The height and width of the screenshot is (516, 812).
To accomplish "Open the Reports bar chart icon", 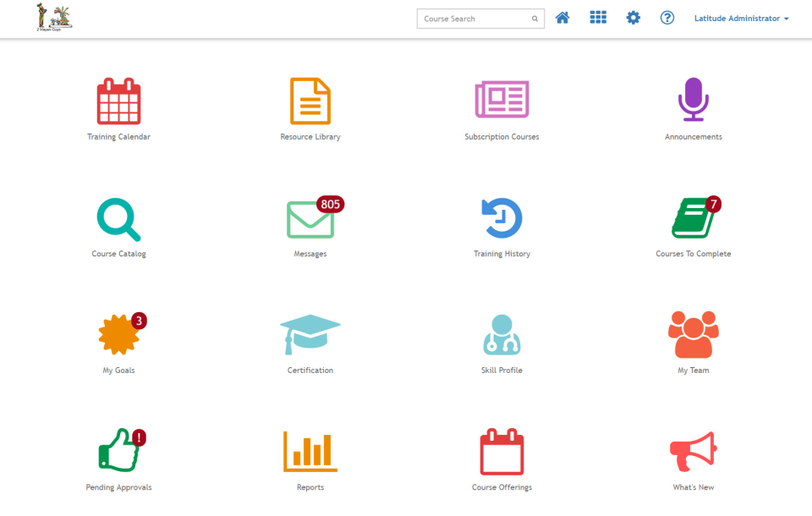I will (x=310, y=452).
